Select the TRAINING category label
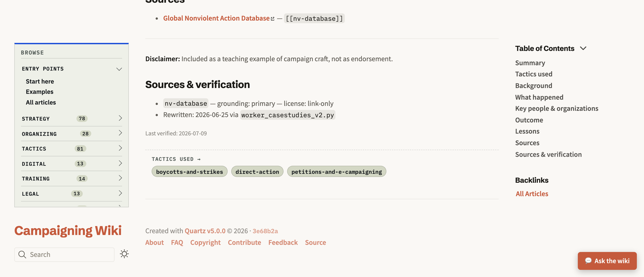The image size is (644, 277). [36, 179]
